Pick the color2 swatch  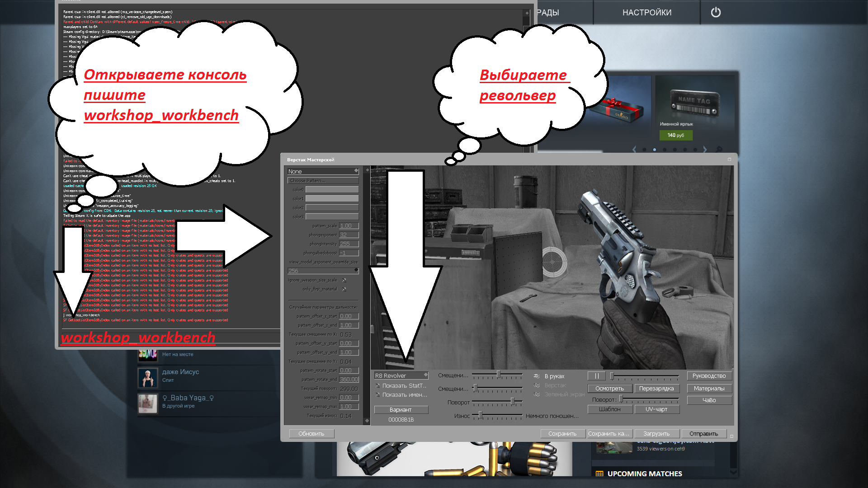(332, 208)
